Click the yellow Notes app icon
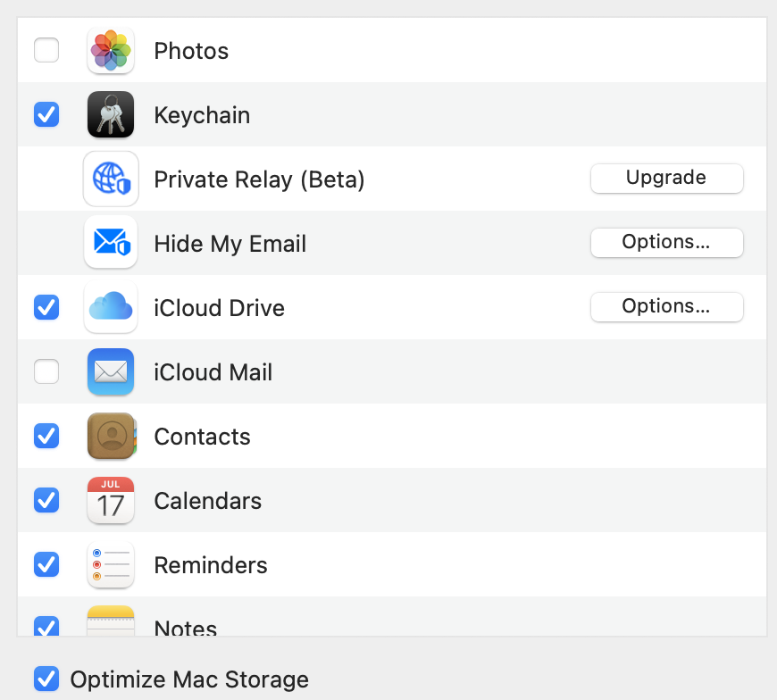Viewport: 777px width, 700px height. 111,621
